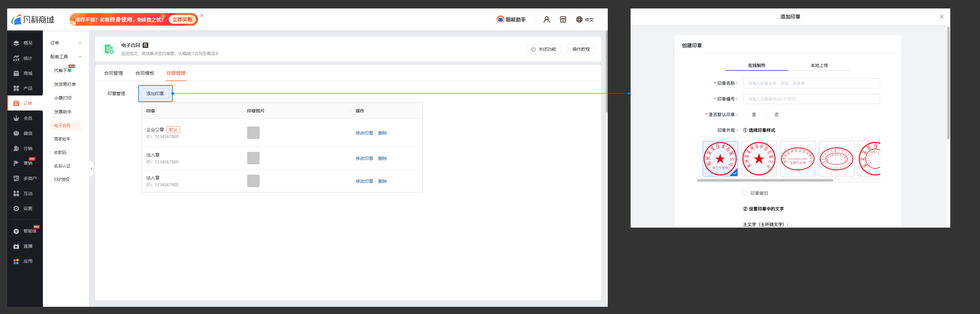The height and width of the screenshot is (314, 980).
Task: Open the user account profile icon
Action: [x=546, y=19]
